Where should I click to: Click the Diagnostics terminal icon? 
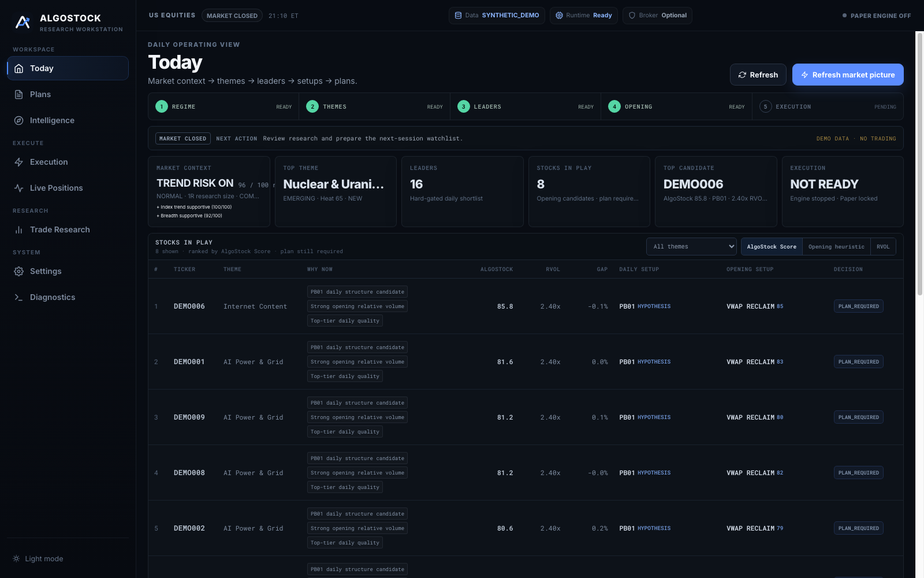[19, 298]
